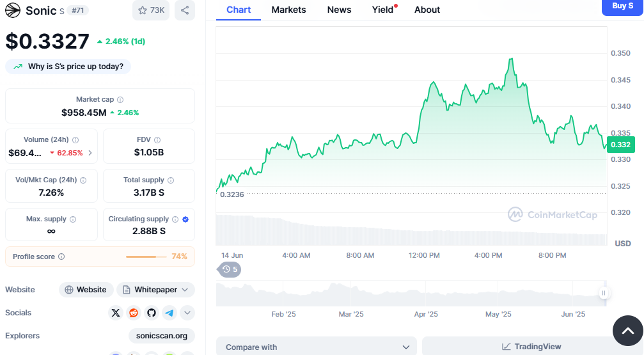The width and height of the screenshot is (644, 355).
Task: Click the $0.3327 price heading
Action: pos(47,41)
